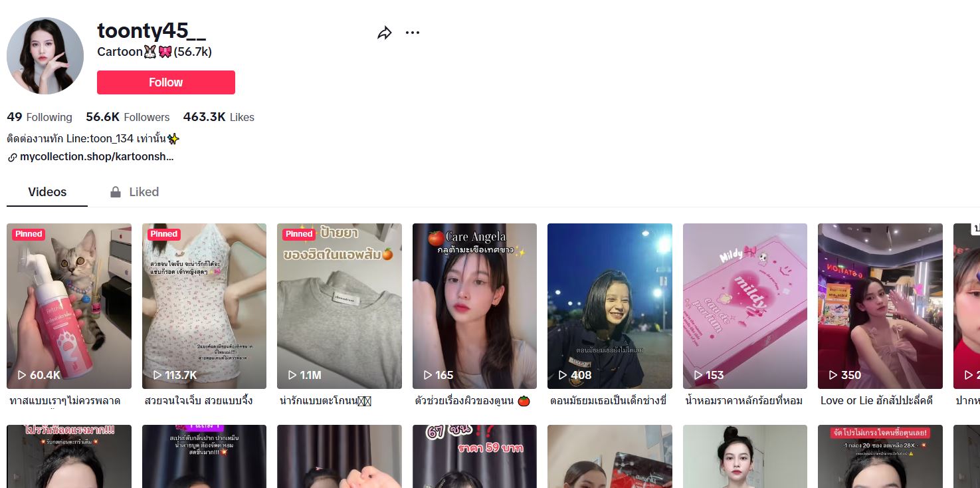Open the mycollection.shop bio link

pyautogui.click(x=97, y=158)
